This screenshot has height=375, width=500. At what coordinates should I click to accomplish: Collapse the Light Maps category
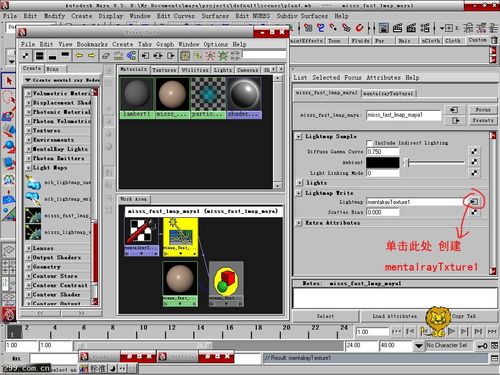pos(29,168)
